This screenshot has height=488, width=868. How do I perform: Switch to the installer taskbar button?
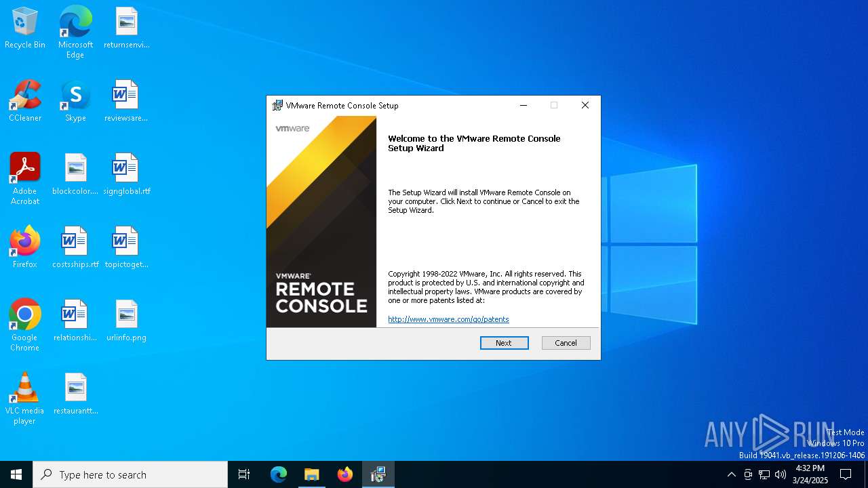[x=378, y=474]
